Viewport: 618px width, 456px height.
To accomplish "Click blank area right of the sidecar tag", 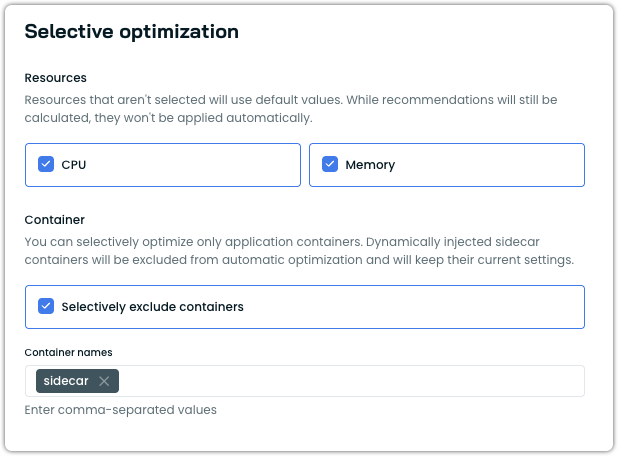I will [350, 381].
